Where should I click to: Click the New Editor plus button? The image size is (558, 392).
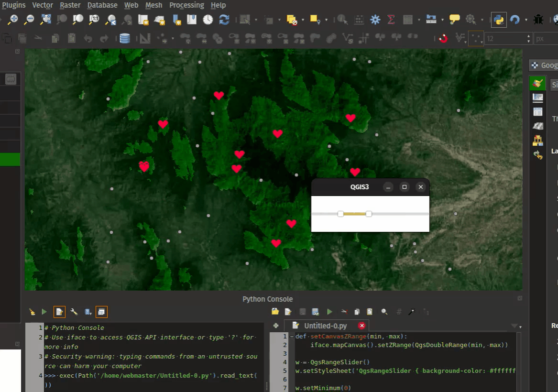pyautogui.click(x=276, y=326)
